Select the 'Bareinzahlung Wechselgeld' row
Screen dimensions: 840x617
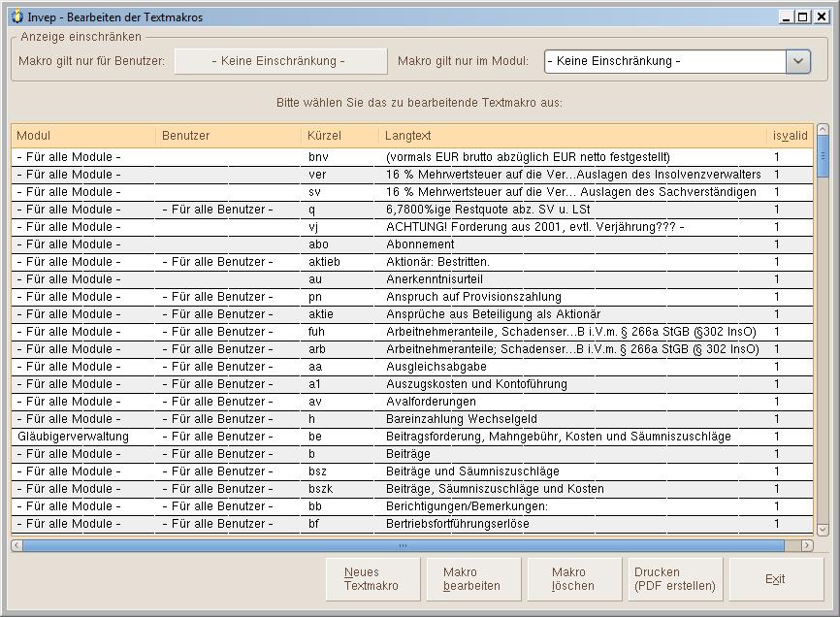pos(412,419)
